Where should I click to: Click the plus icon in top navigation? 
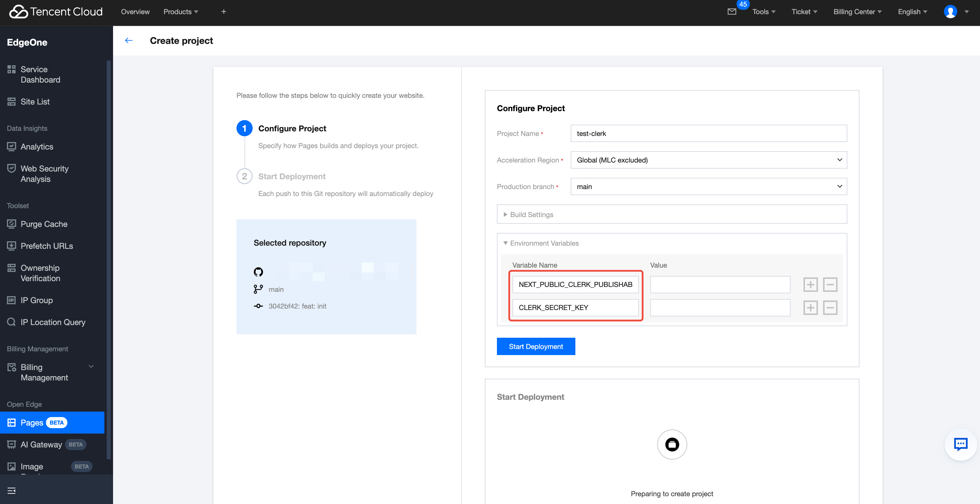pyautogui.click(x=224, y=12)
